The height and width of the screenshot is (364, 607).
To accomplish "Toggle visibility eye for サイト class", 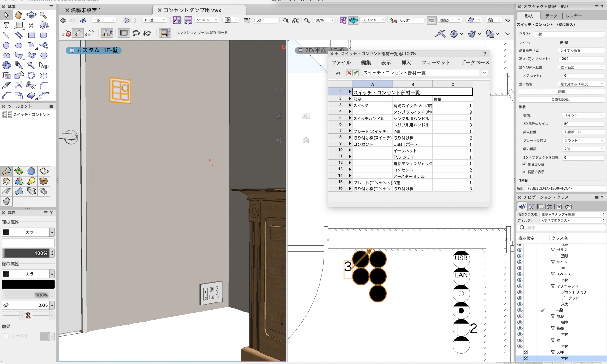I will click(520, 262).
